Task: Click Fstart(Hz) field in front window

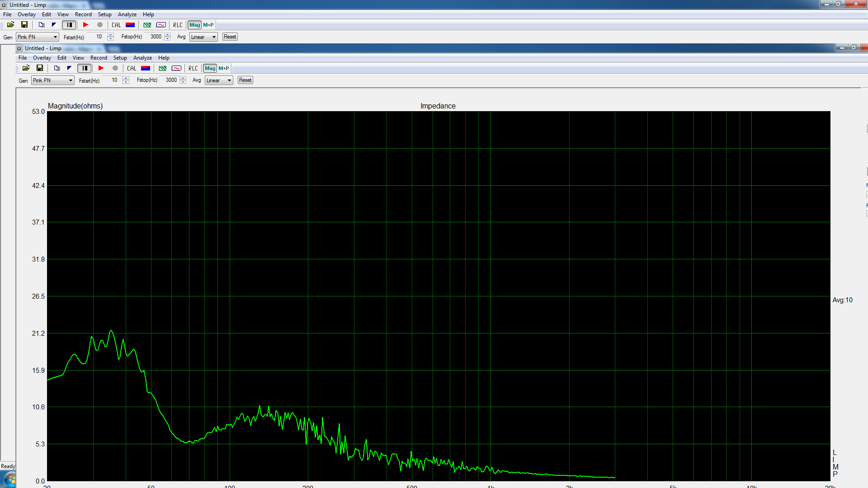Action: pos(113,80)
